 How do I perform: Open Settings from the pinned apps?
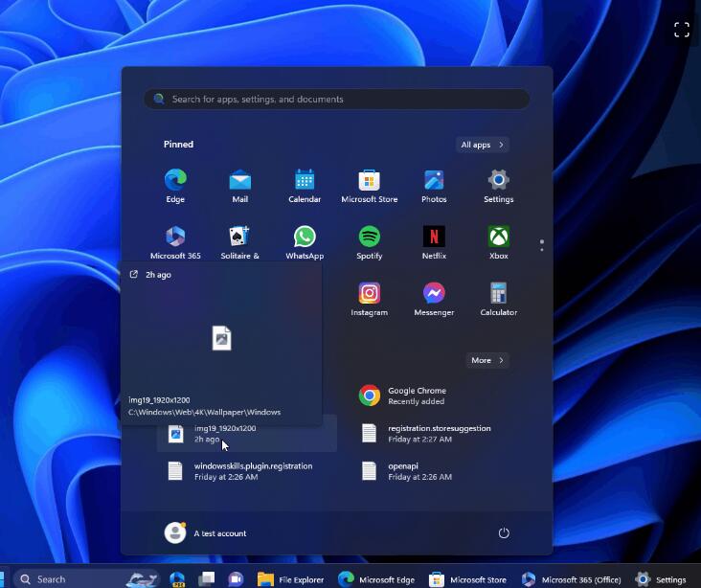pos(499,187)
